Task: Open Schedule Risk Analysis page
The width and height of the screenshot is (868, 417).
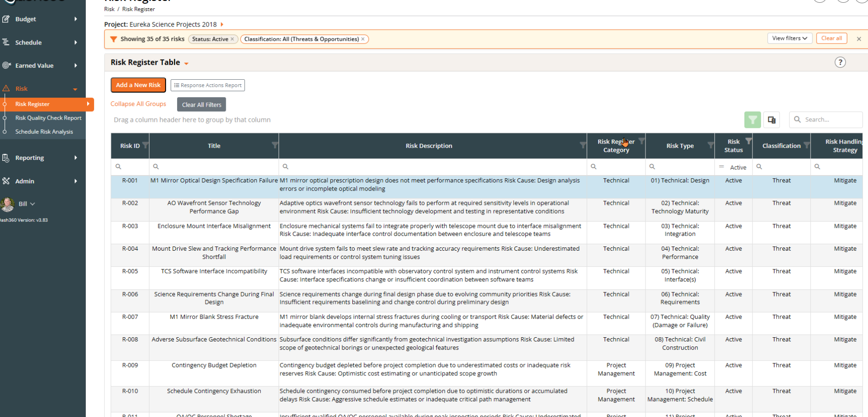Action: click(x=44, y=132)
